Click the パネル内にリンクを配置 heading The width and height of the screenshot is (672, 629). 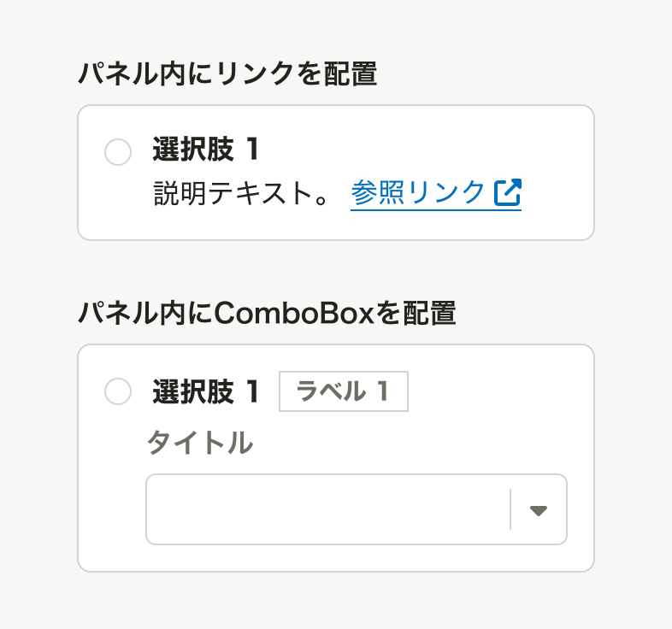[x=227, y=74]
